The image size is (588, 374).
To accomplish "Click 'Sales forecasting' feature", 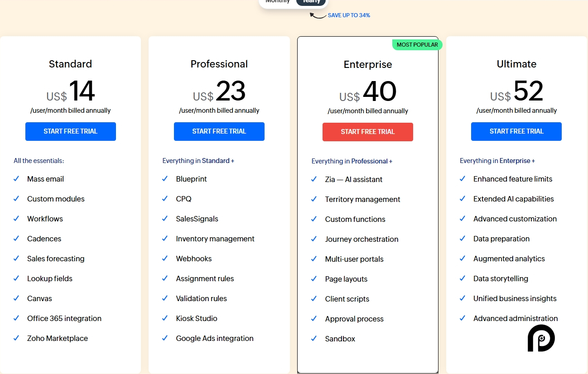I will point(56,259).
